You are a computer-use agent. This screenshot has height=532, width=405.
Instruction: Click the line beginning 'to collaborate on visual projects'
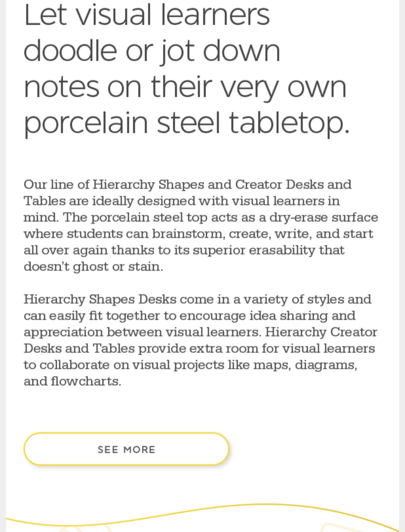tap(190, 365)
